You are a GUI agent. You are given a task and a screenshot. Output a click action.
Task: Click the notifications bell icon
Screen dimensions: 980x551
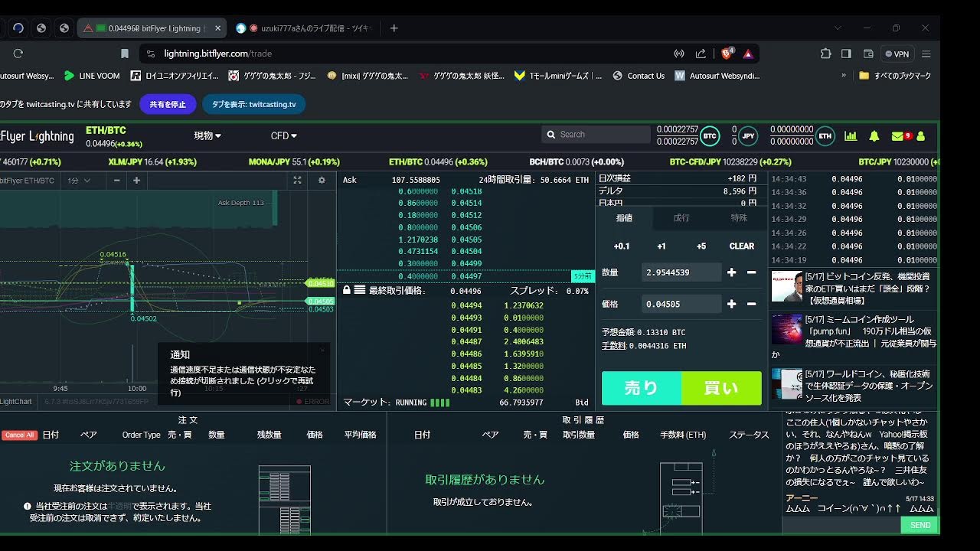pyautogui.click(x=874, y=136)
